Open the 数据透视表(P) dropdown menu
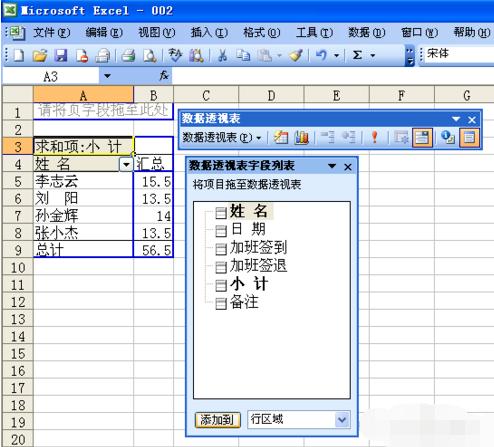Screen dimensions: 494x447 tap(222, 137)
